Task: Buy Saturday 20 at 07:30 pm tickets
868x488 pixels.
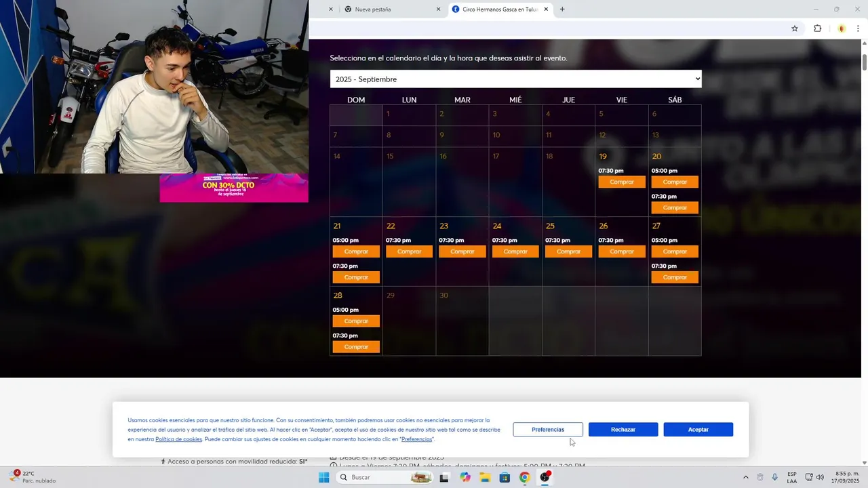Action: (675, 207)
